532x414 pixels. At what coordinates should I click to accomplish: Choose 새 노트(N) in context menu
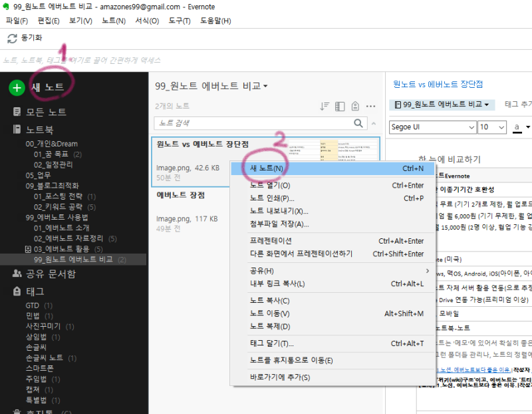[332, 168]
